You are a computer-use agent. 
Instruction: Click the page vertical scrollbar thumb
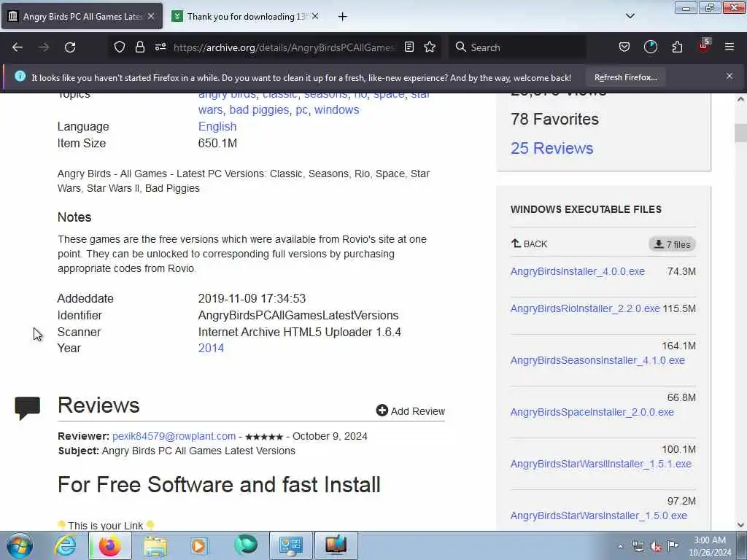tap(740, 133)
